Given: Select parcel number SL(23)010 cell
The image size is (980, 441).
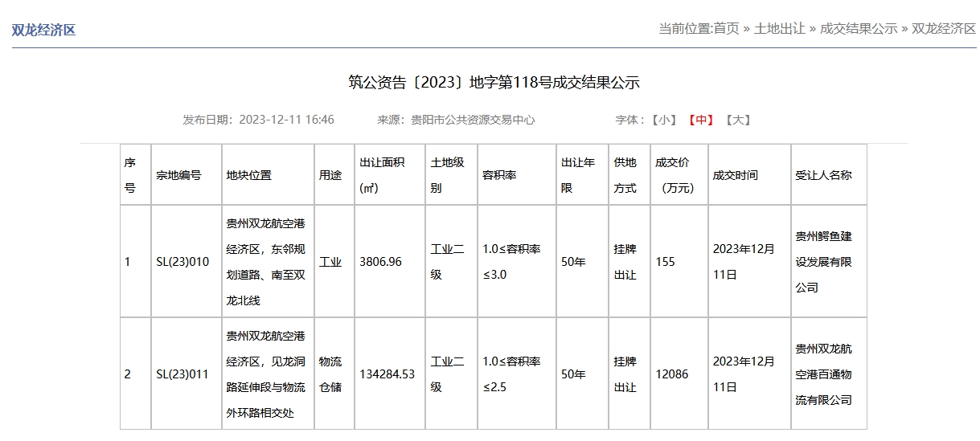Looking at the screenshot, I should [182, 262].
